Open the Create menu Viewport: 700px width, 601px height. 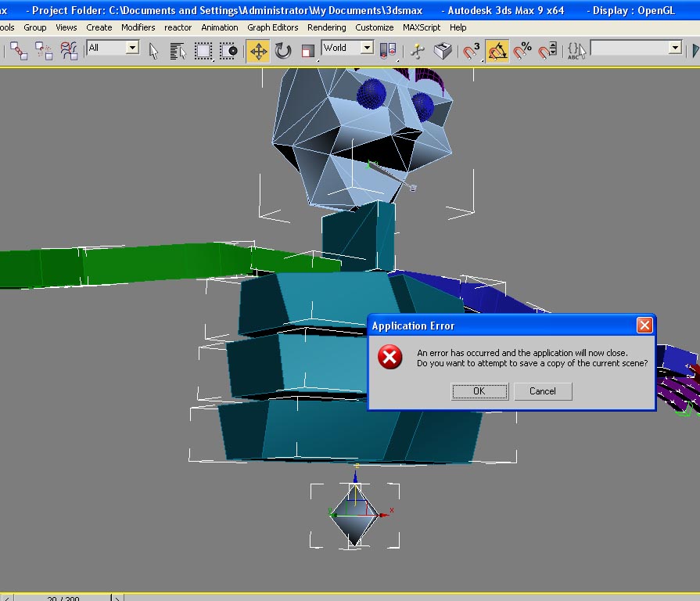(x=99, y=27)
